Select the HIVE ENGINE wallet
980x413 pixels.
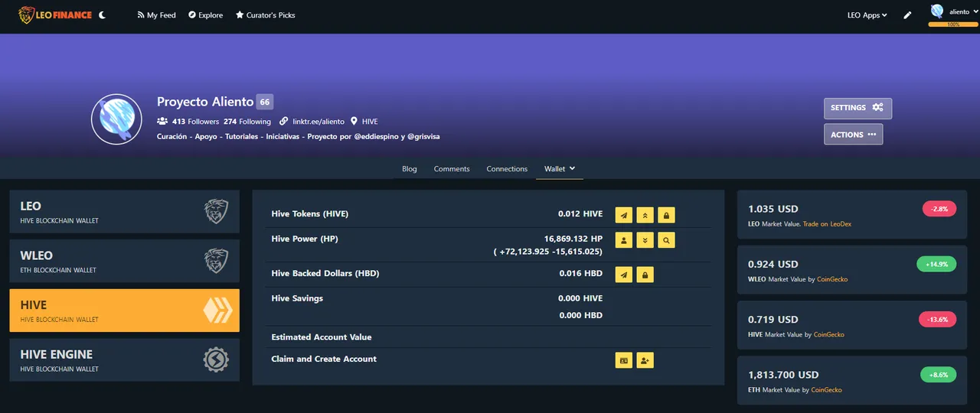coord(124,360)
